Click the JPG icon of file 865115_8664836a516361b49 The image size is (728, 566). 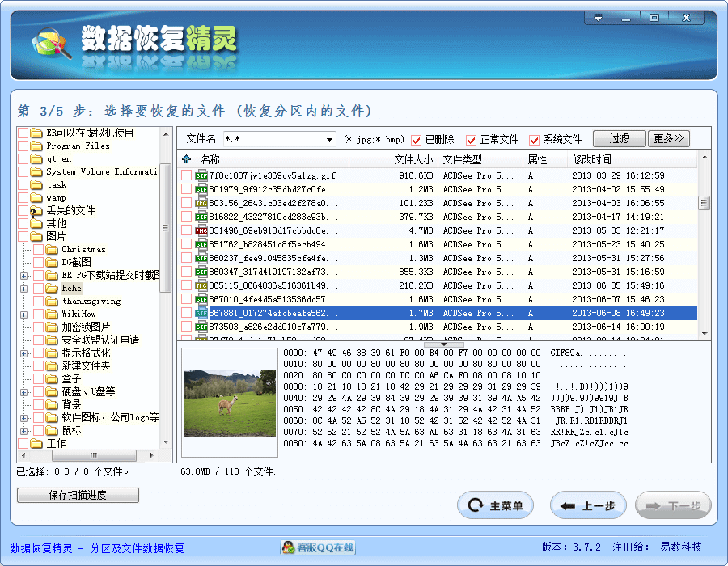click(x=201, y=285)
